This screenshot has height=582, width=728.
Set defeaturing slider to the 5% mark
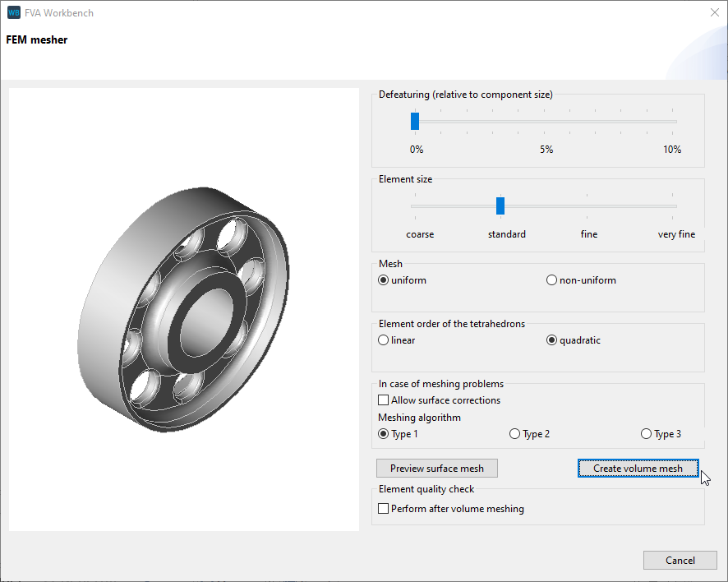546,120
